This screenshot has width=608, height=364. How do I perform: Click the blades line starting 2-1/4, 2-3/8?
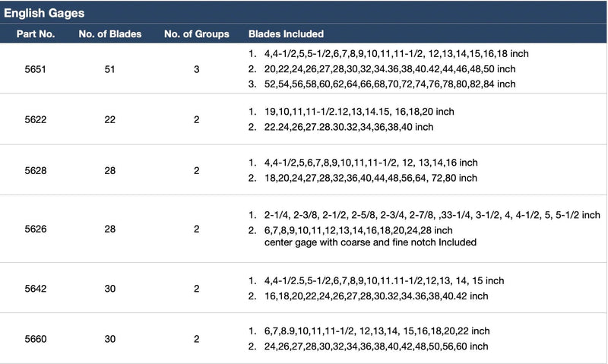point(432,215)
